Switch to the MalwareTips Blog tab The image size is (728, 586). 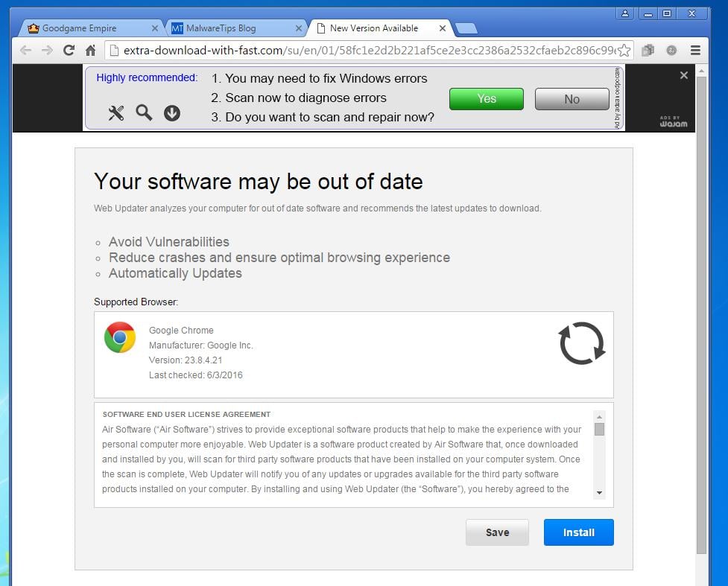click(x=231, y=28)
